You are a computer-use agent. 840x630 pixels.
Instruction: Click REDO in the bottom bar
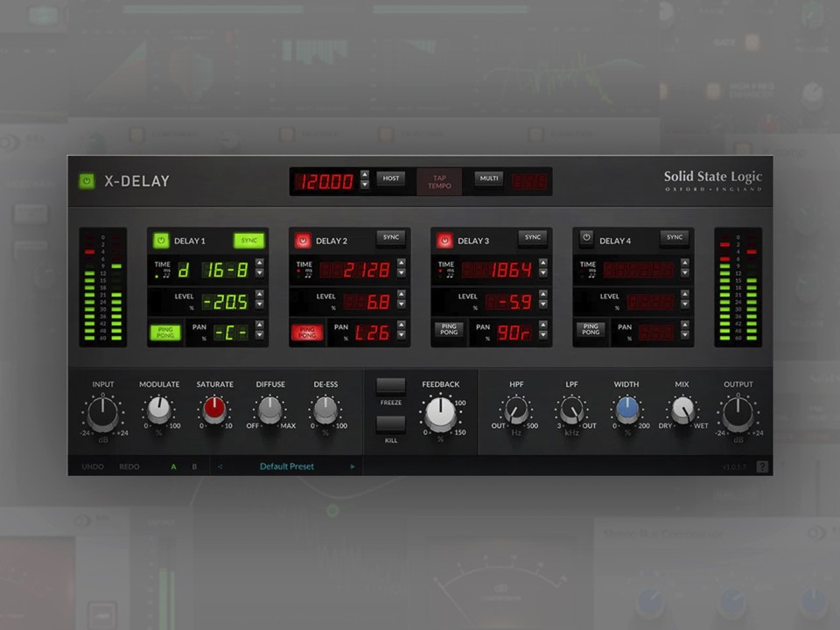pyautogui.click(x=129, y=466)
